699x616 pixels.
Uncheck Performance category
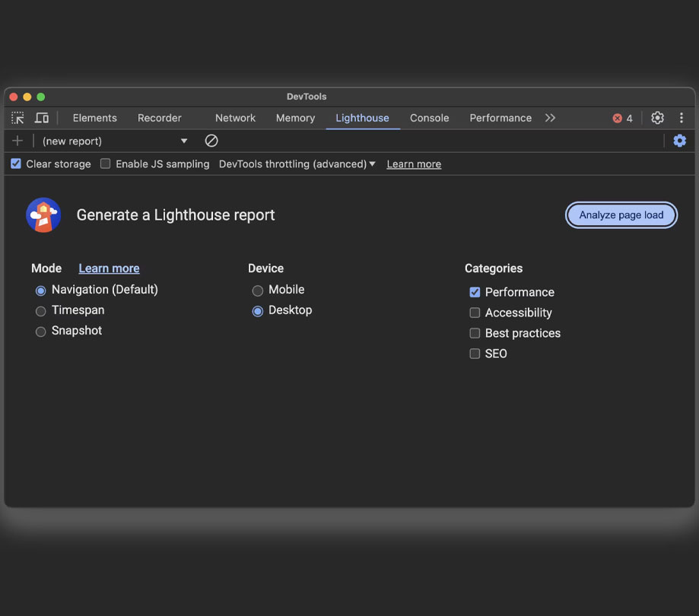475,292
